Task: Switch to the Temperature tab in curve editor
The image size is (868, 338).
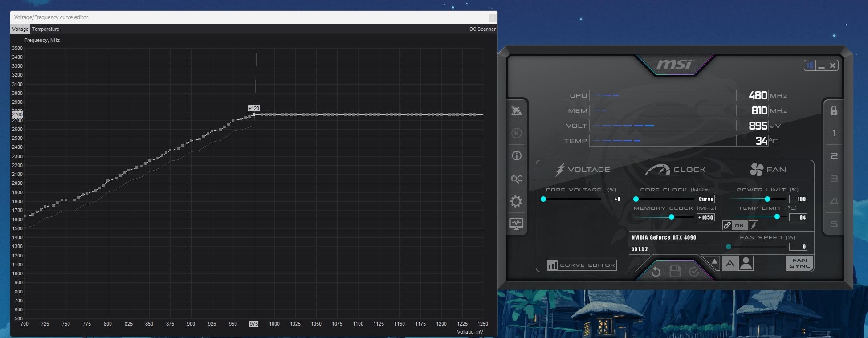Action: click(x=45, y=29)
